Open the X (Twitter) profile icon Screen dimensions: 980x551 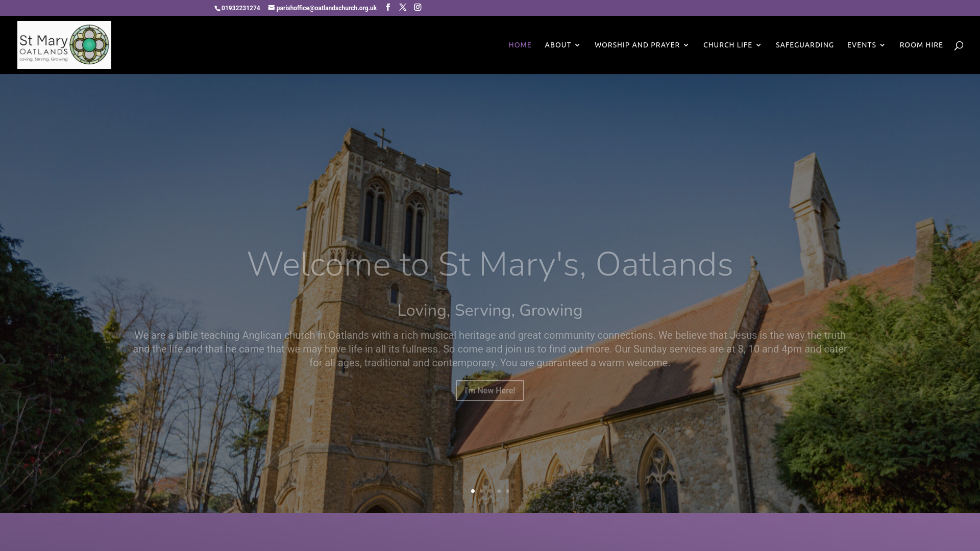click(x=403, y=7)
